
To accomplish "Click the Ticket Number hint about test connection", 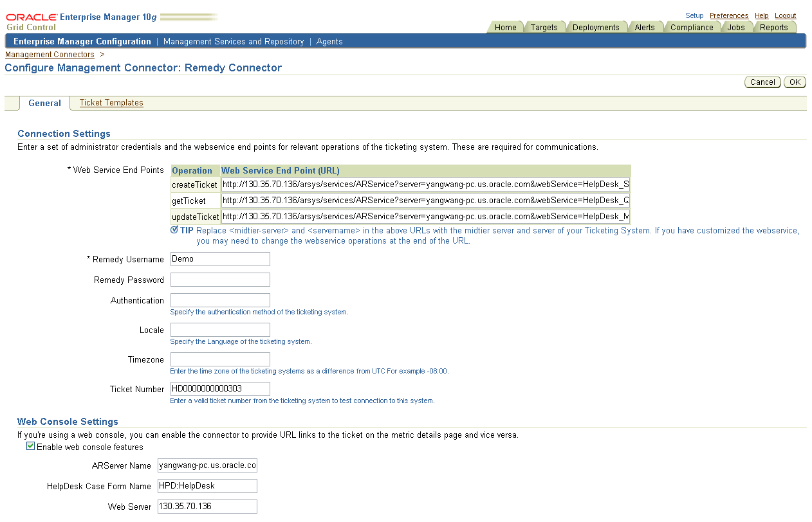I will [x=302, y=401].
